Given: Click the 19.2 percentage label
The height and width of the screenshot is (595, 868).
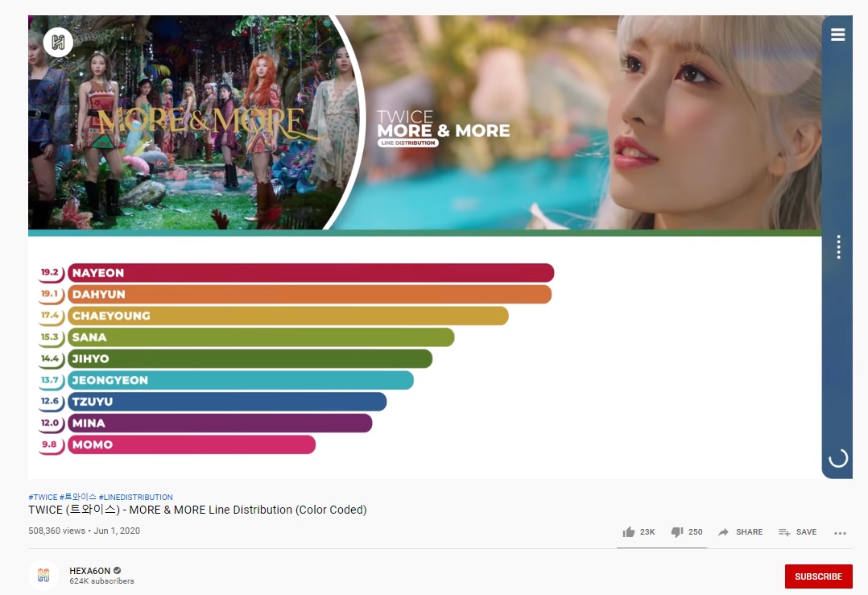Looking at the screenshot, I should coord(50,272).
